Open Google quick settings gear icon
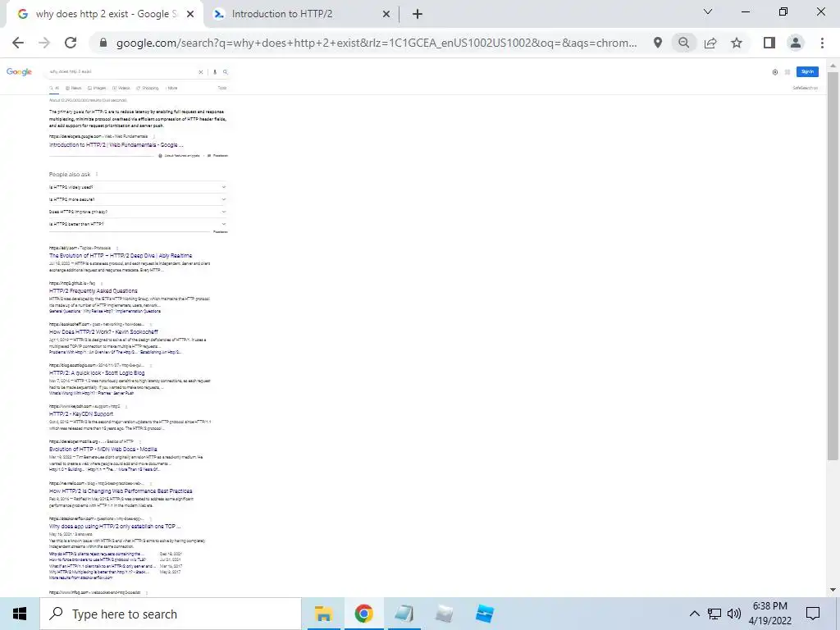Image resolution: width=840 pixels, height=630 pixels. [x=774, y=72]
